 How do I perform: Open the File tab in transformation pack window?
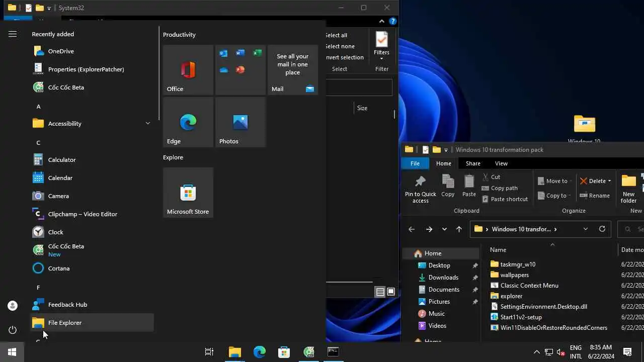click(415, 163)
